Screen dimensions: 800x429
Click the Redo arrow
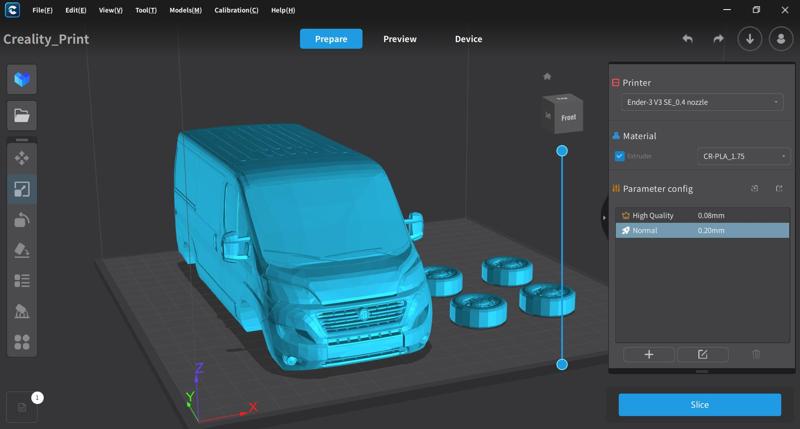[718, 39]
